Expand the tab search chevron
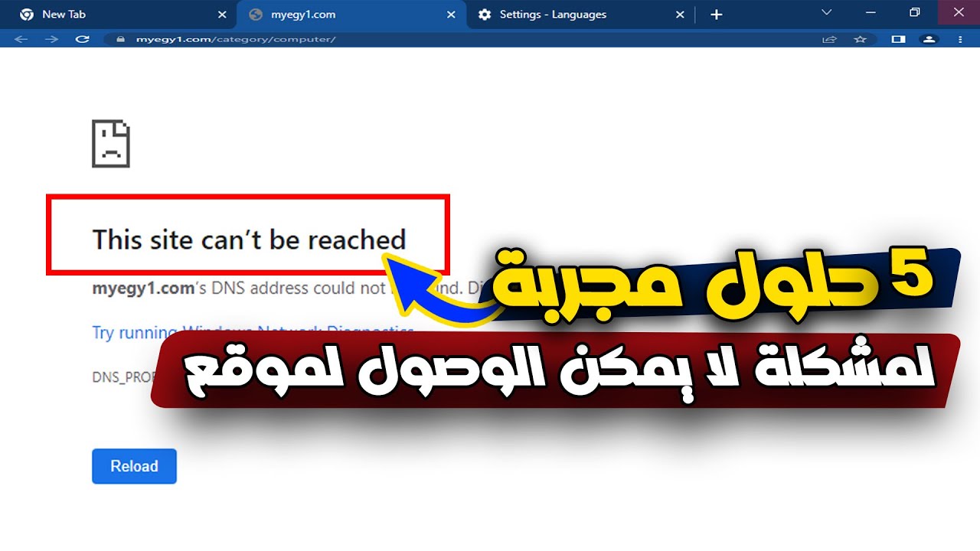 click(x=826, y=12)
